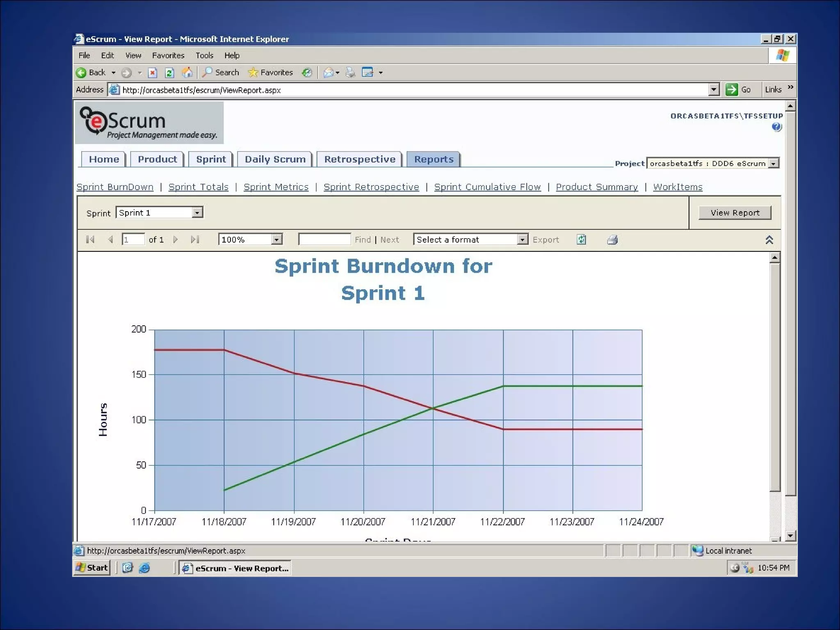Click the Stop page loading icon
This screenshot has height=630, width=840.
click(153, 73)
